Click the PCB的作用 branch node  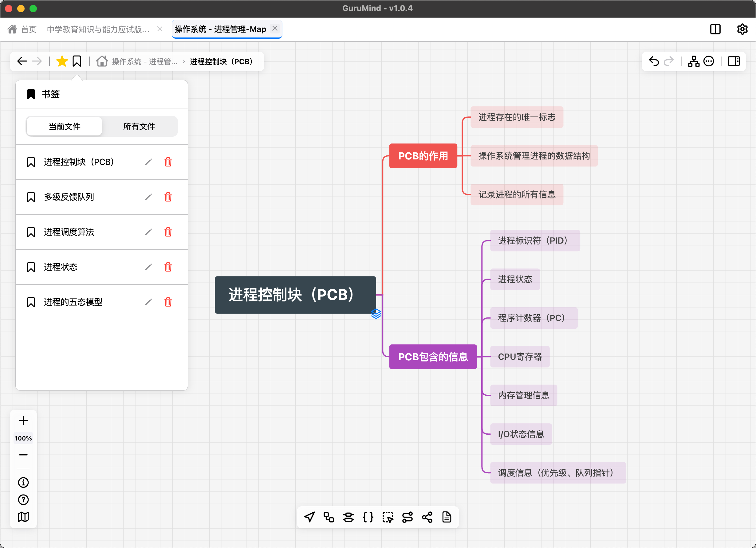coord(423,156)
